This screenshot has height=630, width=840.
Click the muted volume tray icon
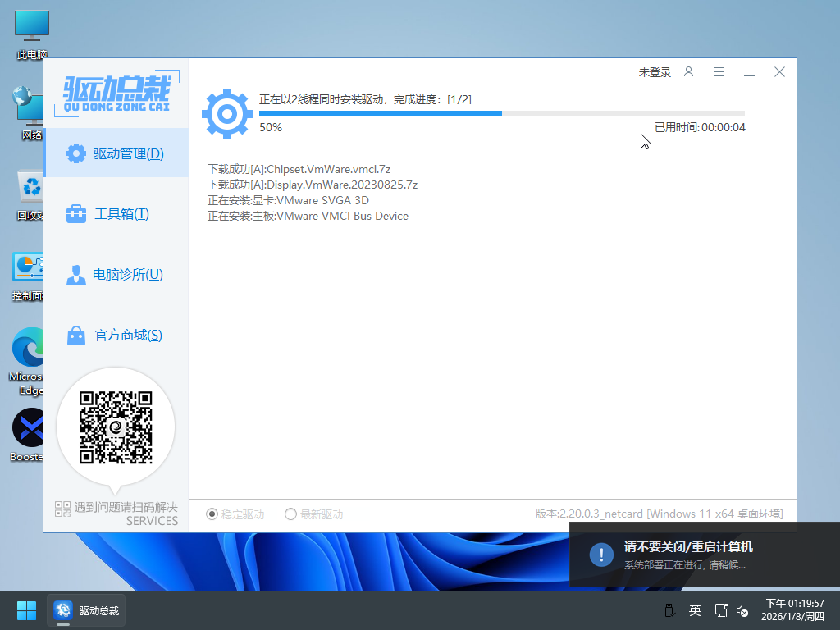point(742,610)
